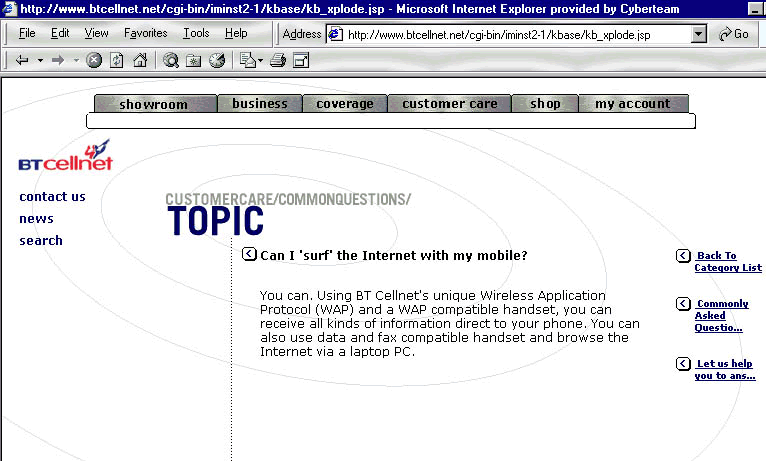Open the Edit menu
This screenshot has height=461, width=766.
60,33
